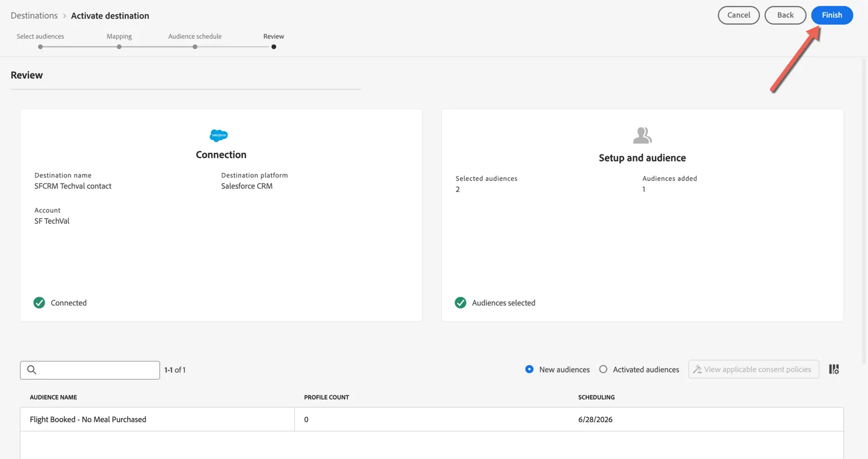Viewport: 868px width, 459px height.
Task: Click the Salesforce cloud logo icon
Action: (x=219, y=135)
